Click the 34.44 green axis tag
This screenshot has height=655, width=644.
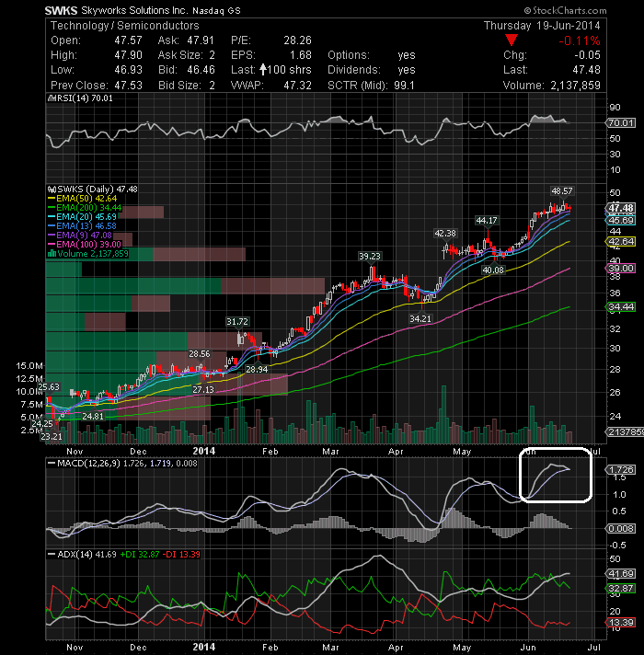[621, 306]
